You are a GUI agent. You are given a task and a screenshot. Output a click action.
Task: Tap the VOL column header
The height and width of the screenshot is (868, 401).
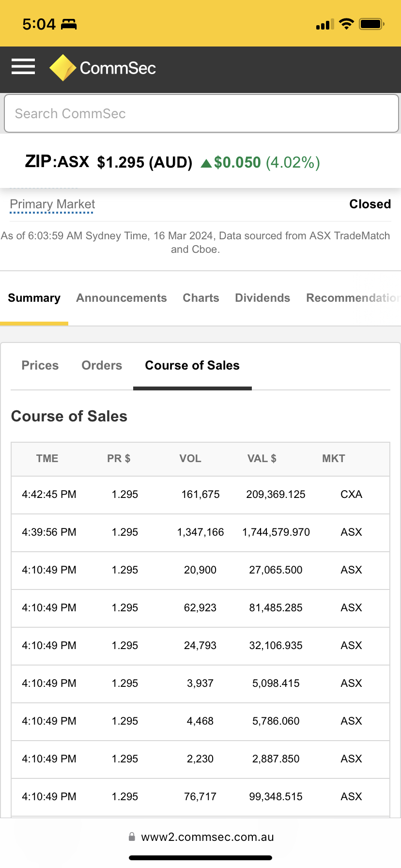coord(190,459)
